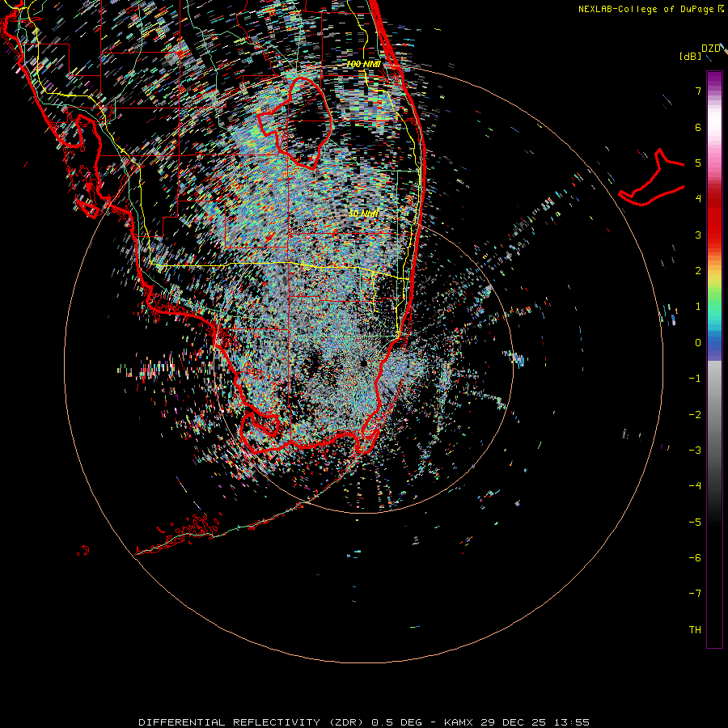Select the 2 value on the color scale
This screenshot has width=728, height=728.
click(x=698, y=271)
